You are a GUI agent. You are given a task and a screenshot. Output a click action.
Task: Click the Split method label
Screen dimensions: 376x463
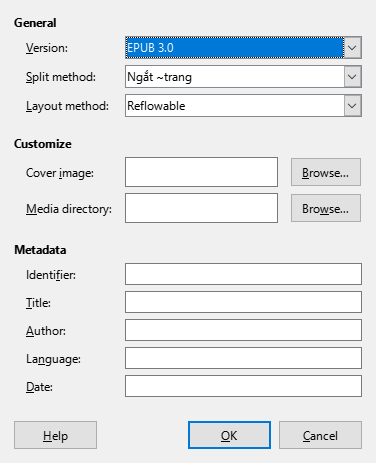pyautogui.click(x=61, y=77)
